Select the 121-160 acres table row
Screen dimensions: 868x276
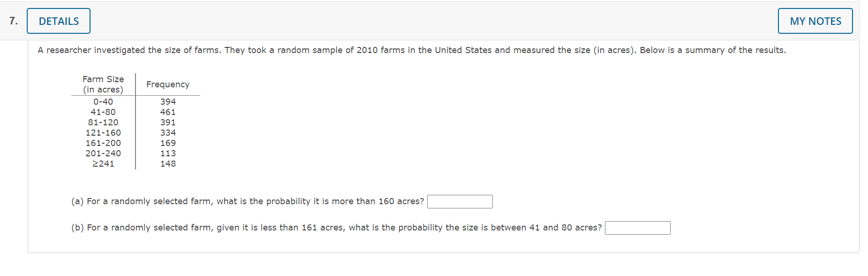[x=103, y=132]
